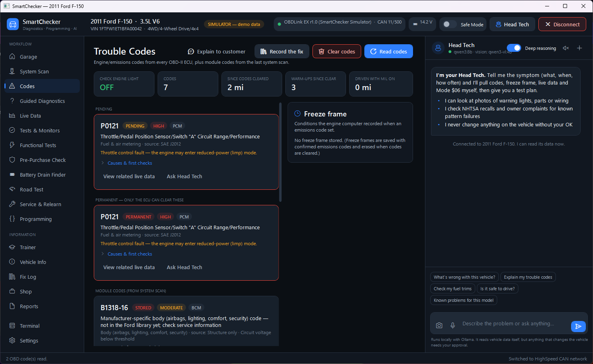
Task: Click the Tests & Monitors clipboard icon
Action: point(12,130)
